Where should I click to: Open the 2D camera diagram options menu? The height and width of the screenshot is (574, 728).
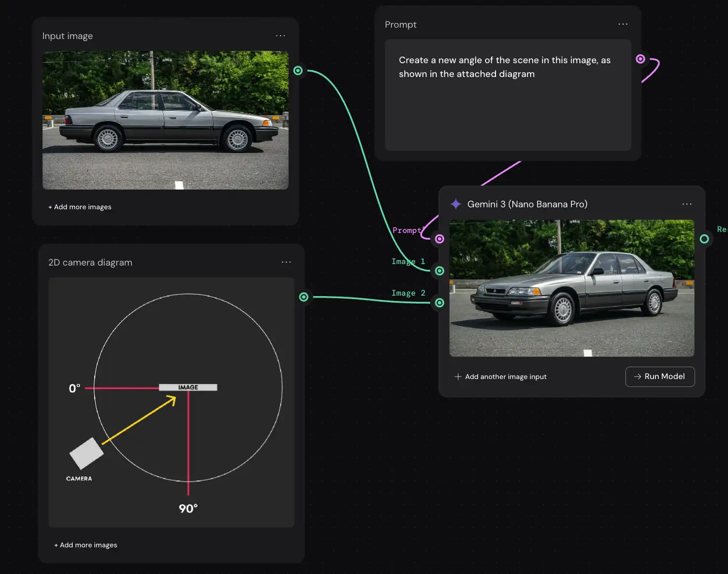click(286, 262)
